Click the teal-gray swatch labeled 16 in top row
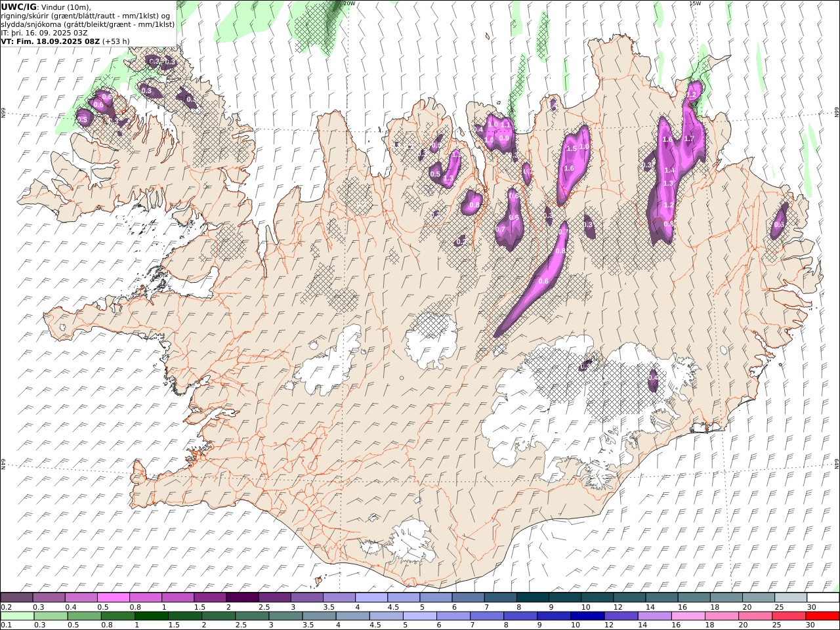The height and width of the screenshot is (630, 840). 694,597
